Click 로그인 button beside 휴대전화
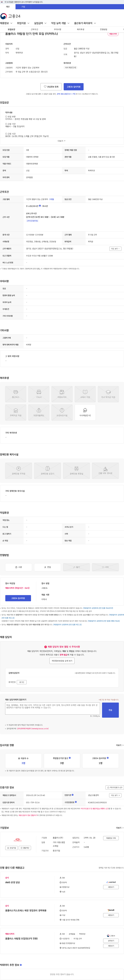The width and height of the screenshot is (124, 980). click(22, 682)
